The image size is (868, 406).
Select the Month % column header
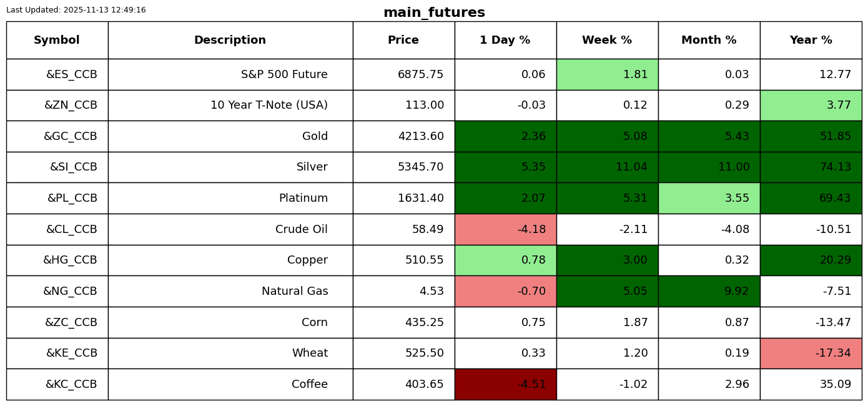pos(709,40)
